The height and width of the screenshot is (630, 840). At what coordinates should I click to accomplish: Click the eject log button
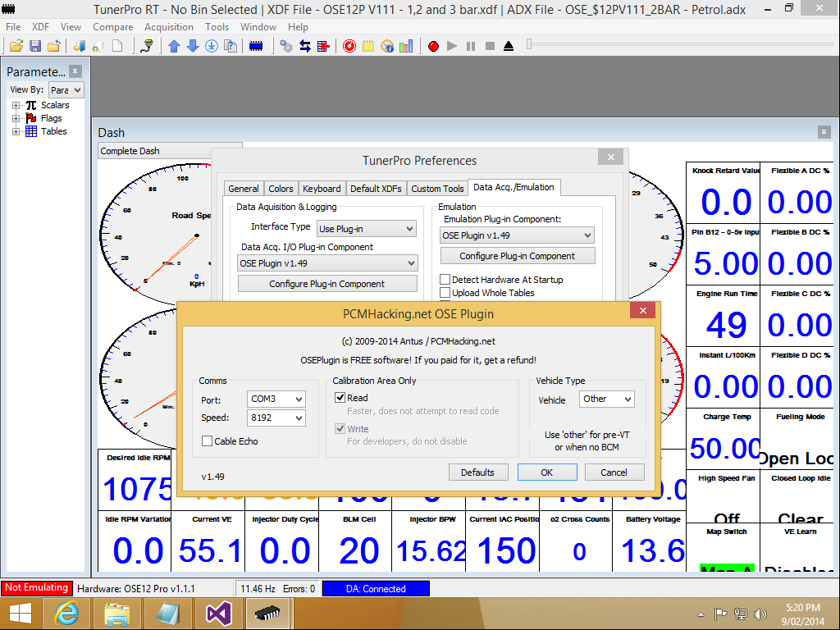[509, 46]
